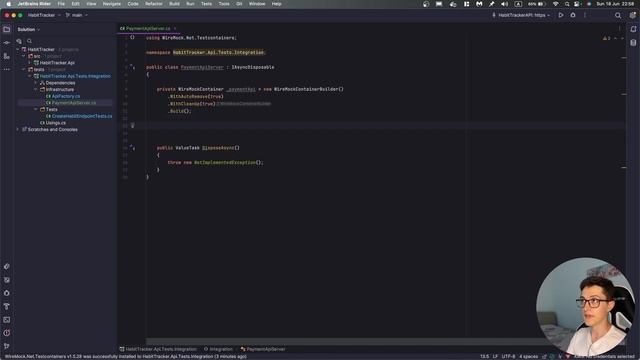Open the Structure tool window icon

coord(7,56)
